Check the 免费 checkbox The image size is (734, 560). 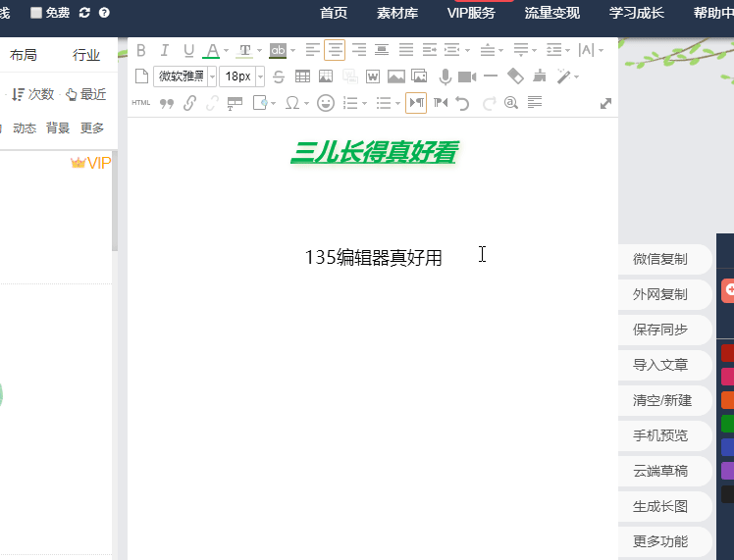pos(36,13)
